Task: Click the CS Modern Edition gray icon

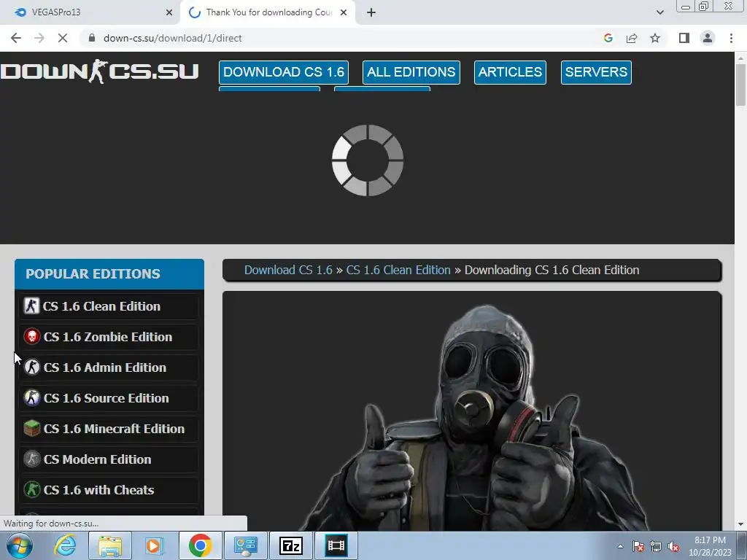Action: point(31,459)
